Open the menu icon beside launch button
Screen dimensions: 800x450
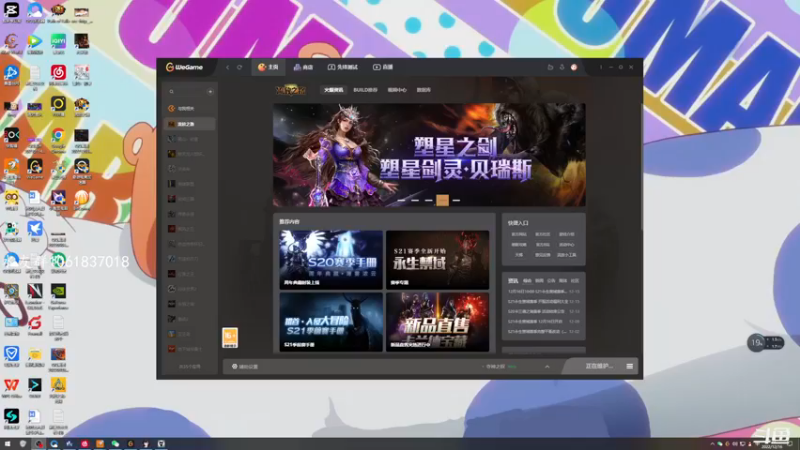pyautogui.click(x=630, y=366)
